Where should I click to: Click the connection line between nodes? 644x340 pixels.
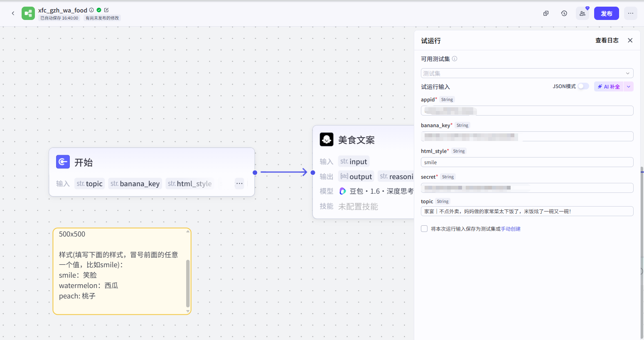tap(284, 172)
